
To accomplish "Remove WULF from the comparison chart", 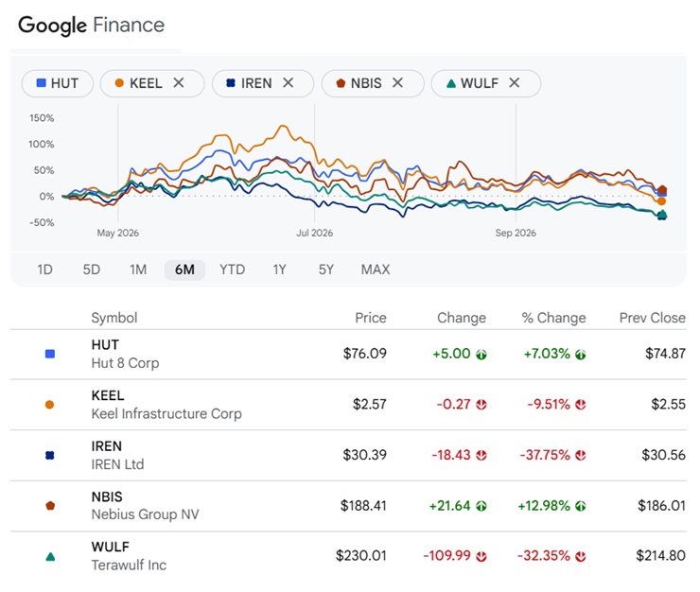I will (x=515, y=82).
